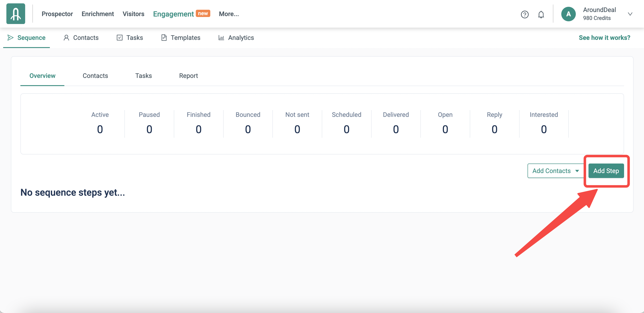Click the Analytics bar chart icon
644x313 pixels.
[x=221, y=38]
